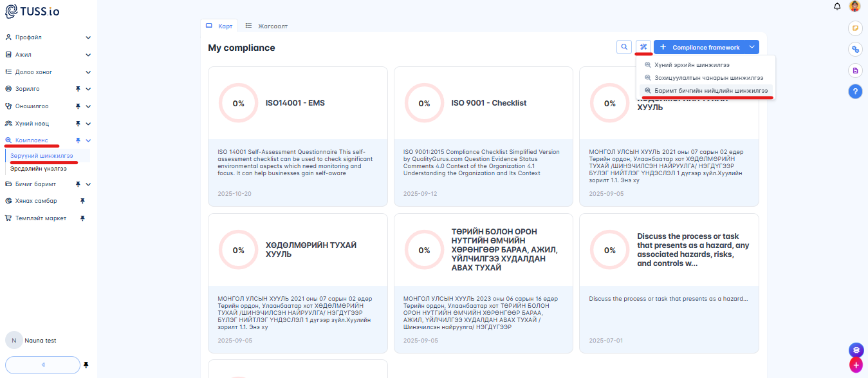
Task: Open the ISO 9001 - Checklist card title
Action: pos(489,103)
